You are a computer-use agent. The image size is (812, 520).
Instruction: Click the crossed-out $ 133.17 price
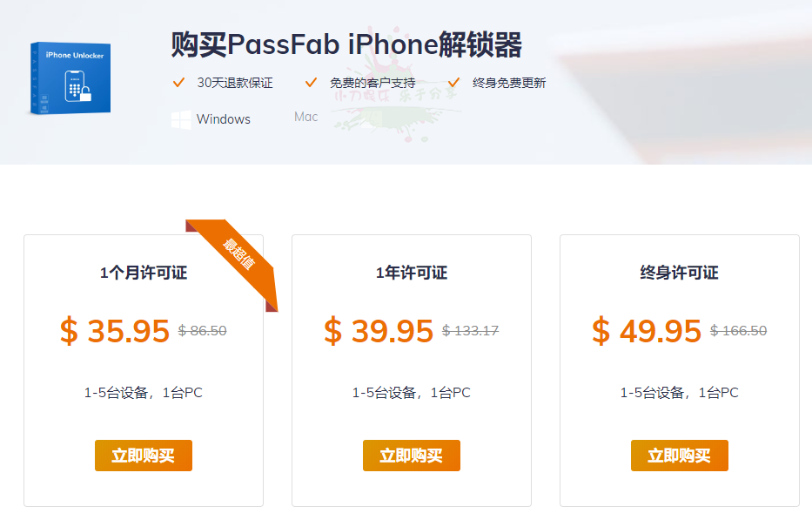tap(470, 331)
